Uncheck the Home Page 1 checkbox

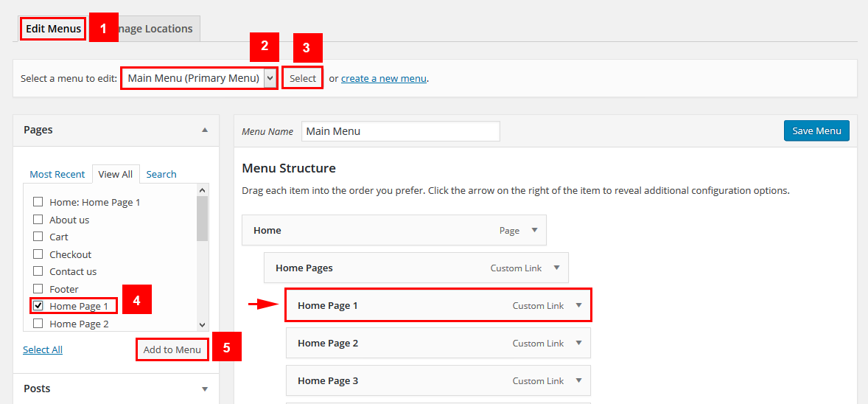[38, 306]
